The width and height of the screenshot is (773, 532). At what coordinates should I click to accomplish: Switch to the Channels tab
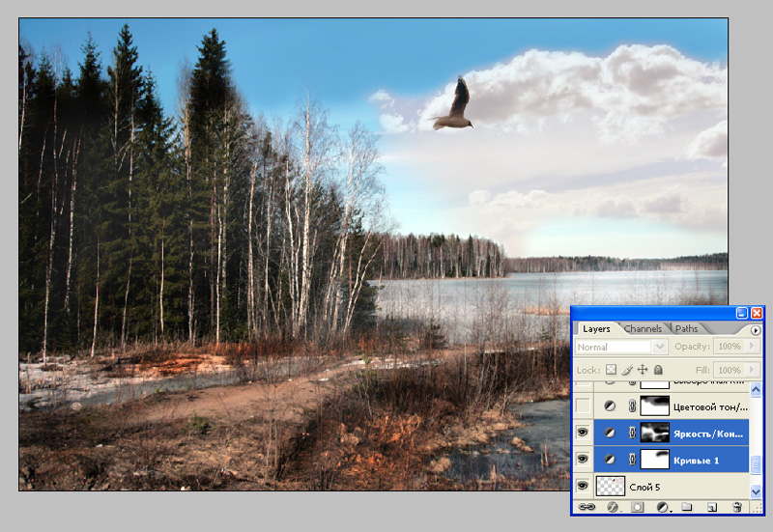click(x=643, y=328)
